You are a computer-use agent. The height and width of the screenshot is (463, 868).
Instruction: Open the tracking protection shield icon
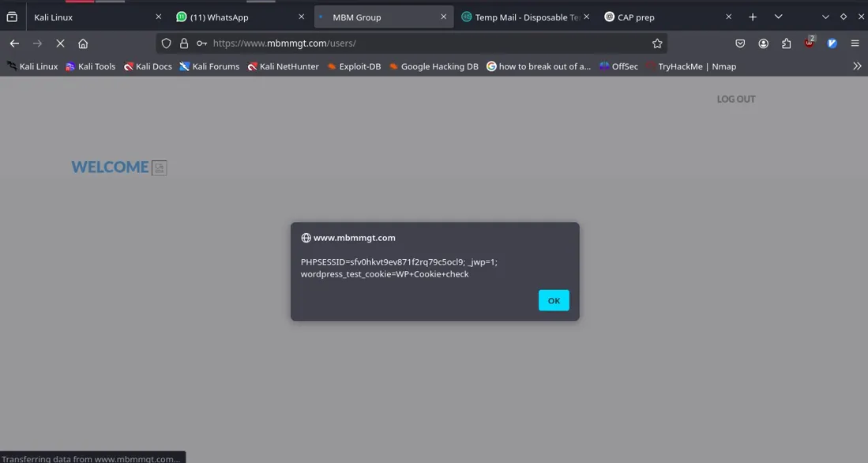[166, 43]
